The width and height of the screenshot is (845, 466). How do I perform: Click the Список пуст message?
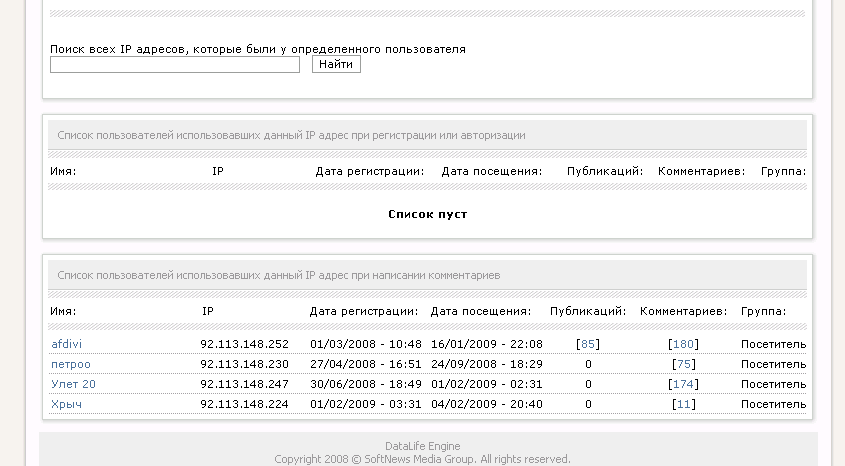pos(427,214)
